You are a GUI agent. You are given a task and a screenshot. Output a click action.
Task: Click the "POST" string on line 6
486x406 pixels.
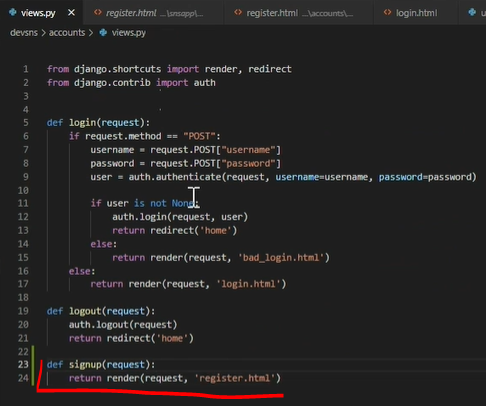[199, 136]
